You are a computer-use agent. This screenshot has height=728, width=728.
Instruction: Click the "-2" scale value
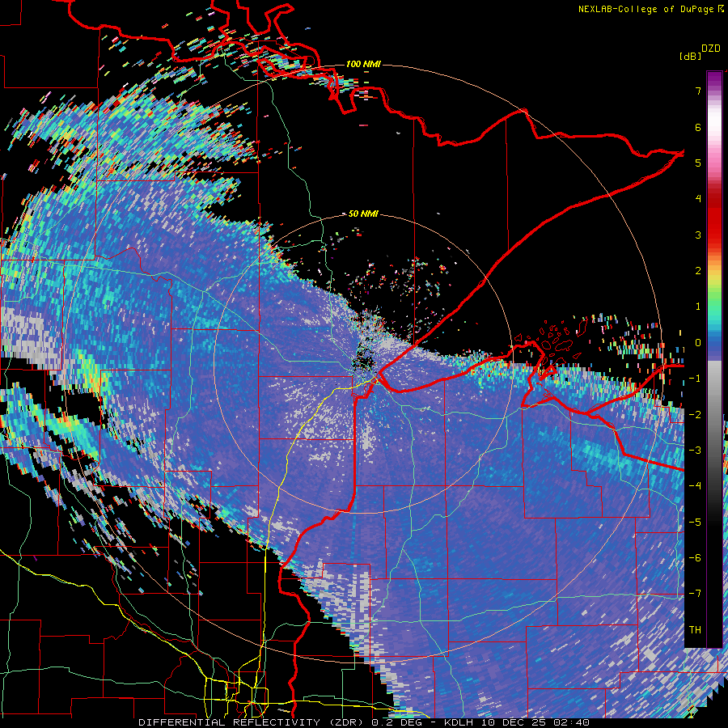pos(695,415)
